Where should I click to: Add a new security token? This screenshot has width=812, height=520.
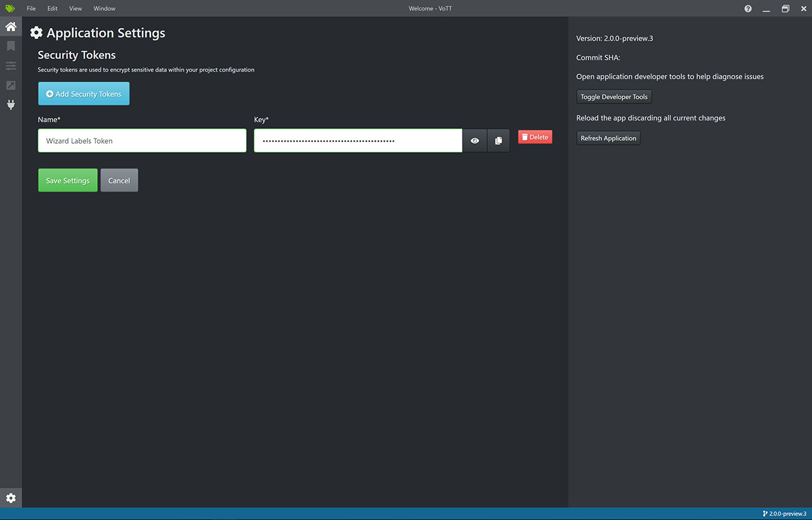[84, 94]
